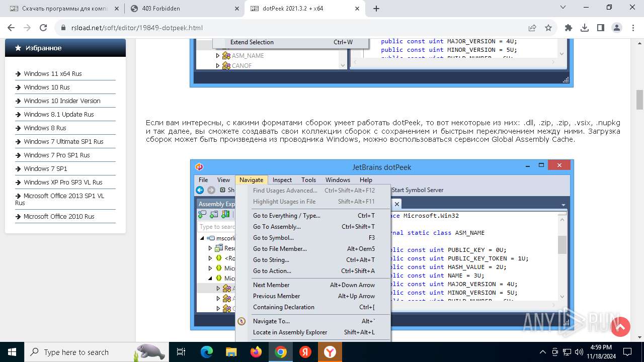The image size is (644, 362).
Task: Open Chrome downloads icon
Action: pos(585,28)
